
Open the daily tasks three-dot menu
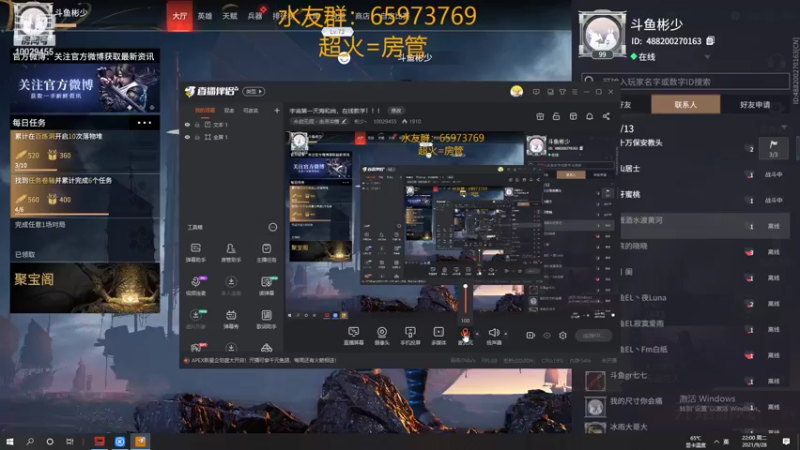[144, 122]
